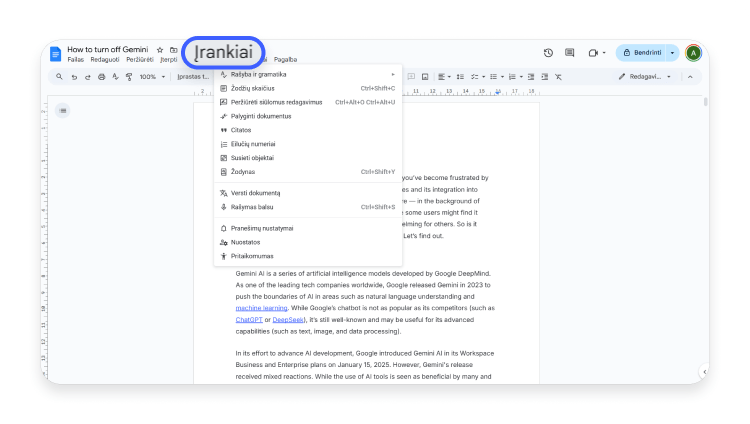This screenshot has width=750, height=424.
Task: Open the document outline icon on the left
Action: click(x=63, y=111)
